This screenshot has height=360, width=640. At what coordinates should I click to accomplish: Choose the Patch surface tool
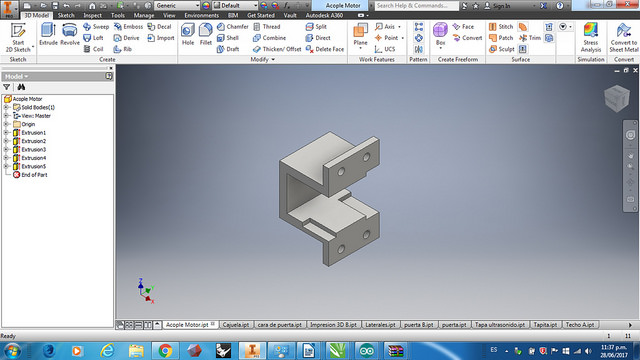501,38
